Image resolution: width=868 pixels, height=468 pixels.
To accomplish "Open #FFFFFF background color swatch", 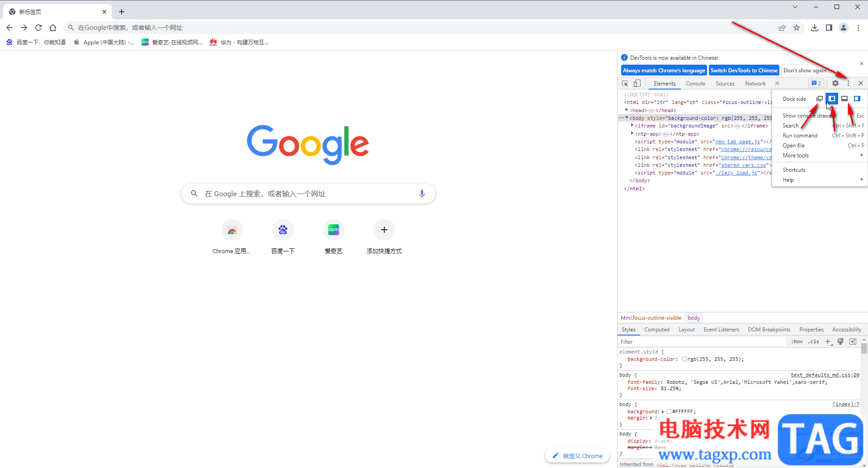I will 669,411.
